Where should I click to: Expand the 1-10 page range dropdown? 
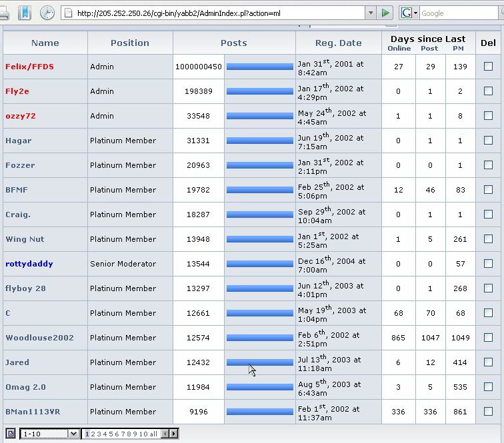point(73,434)
